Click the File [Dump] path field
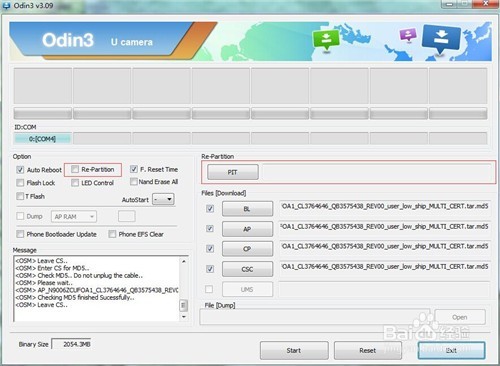The image size is (500, 366). click(315, 317)
